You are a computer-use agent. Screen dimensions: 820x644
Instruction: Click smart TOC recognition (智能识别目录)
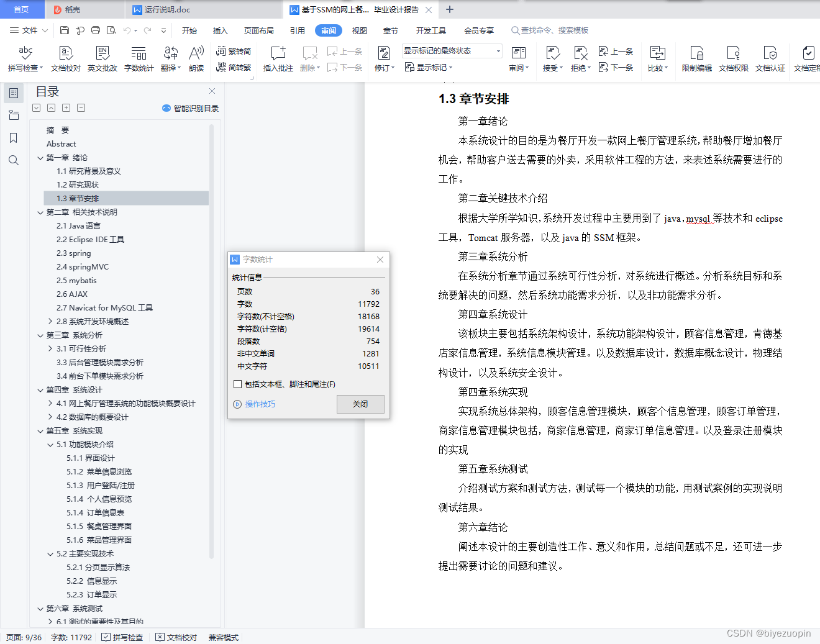pos(190,108)
